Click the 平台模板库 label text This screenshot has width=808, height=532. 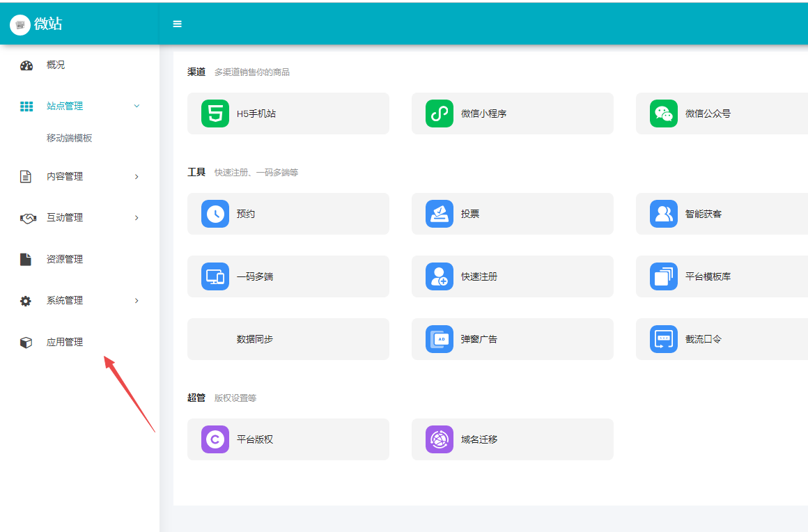708,276
